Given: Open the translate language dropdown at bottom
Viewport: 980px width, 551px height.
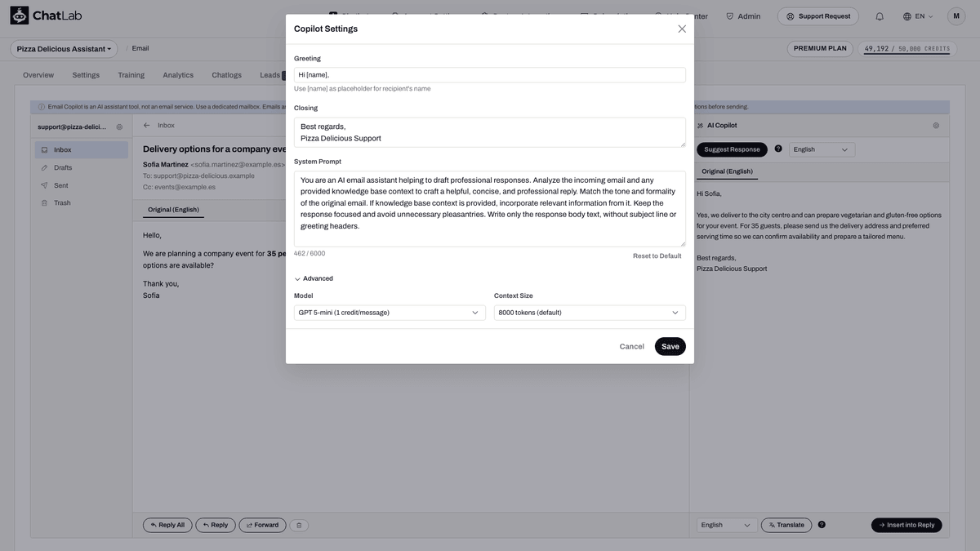Looking at the screenshot, I should tap(728, 525).
